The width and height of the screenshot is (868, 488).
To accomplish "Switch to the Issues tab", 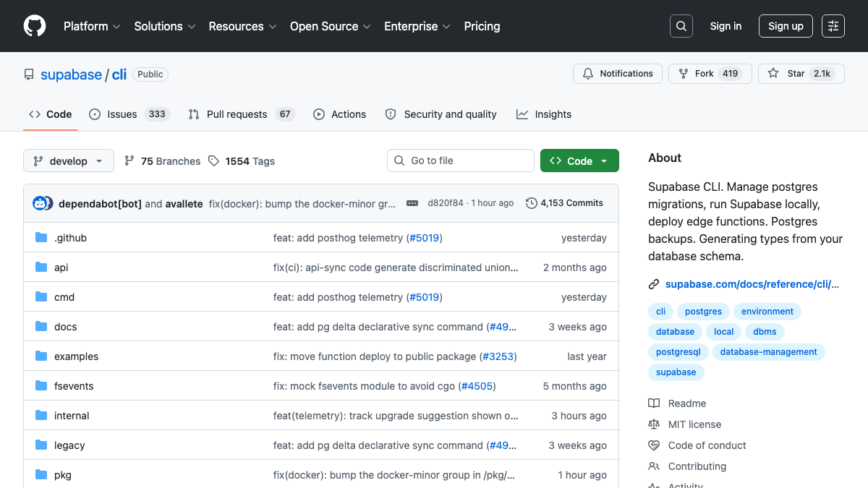I will click(122, 114).
